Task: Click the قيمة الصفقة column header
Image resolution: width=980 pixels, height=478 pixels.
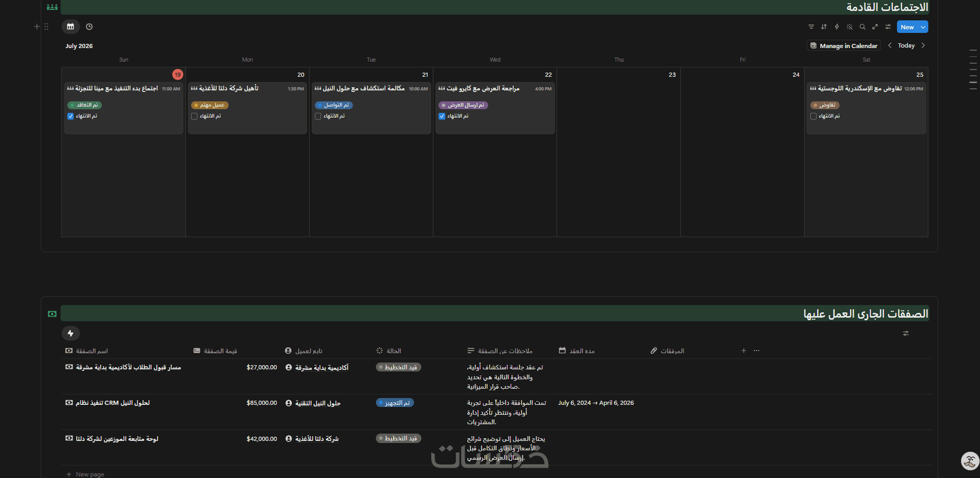Action: 215,351
